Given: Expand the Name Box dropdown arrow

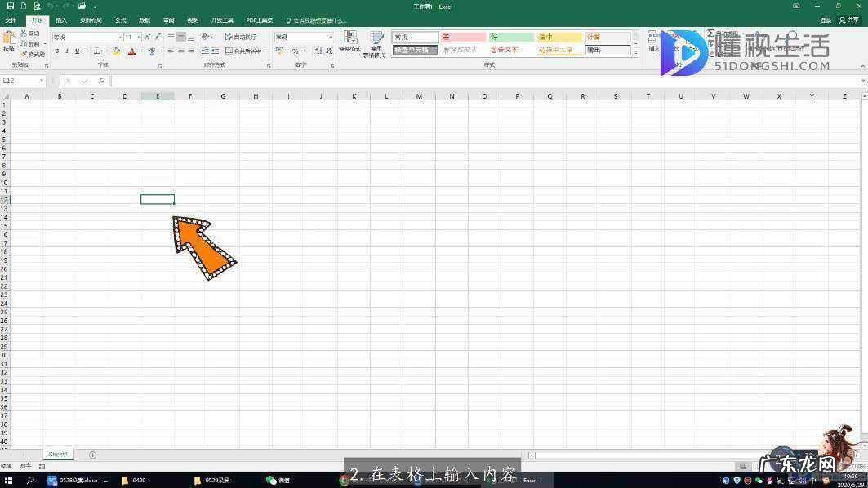Looking at the screenshot, I should (42, 81).
